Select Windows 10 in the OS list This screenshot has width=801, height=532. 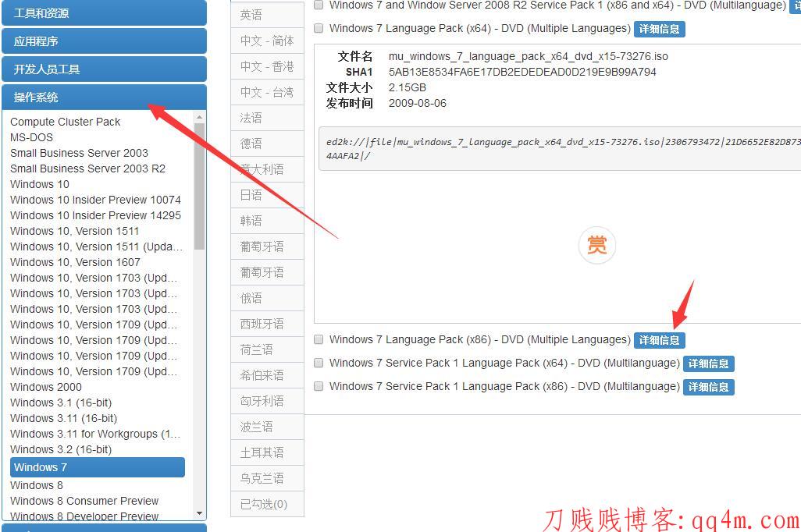tap(39, 184)
